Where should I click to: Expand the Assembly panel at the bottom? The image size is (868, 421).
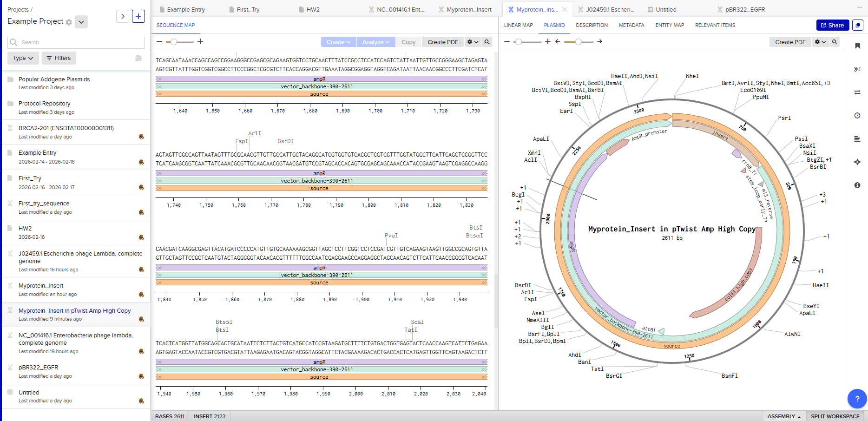click(x=784, y=416)
